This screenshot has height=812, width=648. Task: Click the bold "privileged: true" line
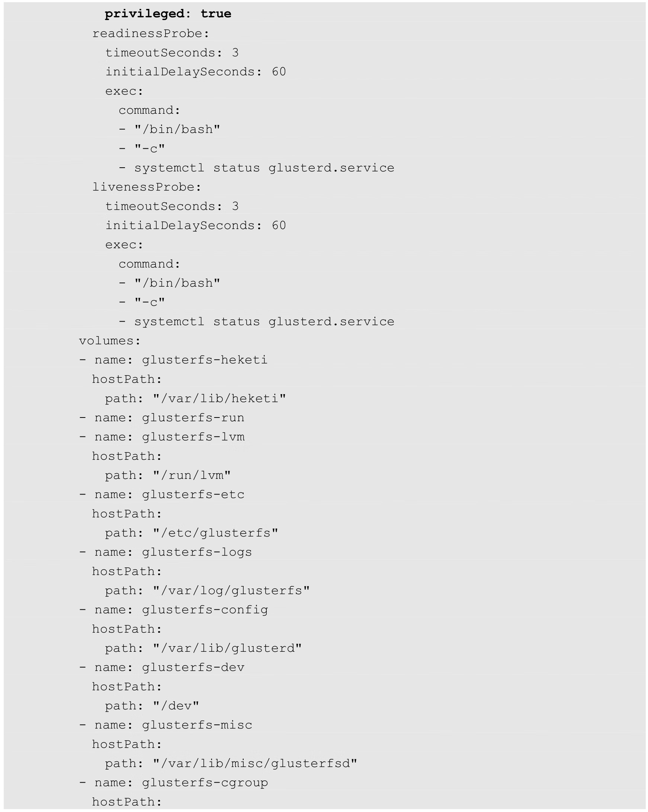click(x=168, y=14)
